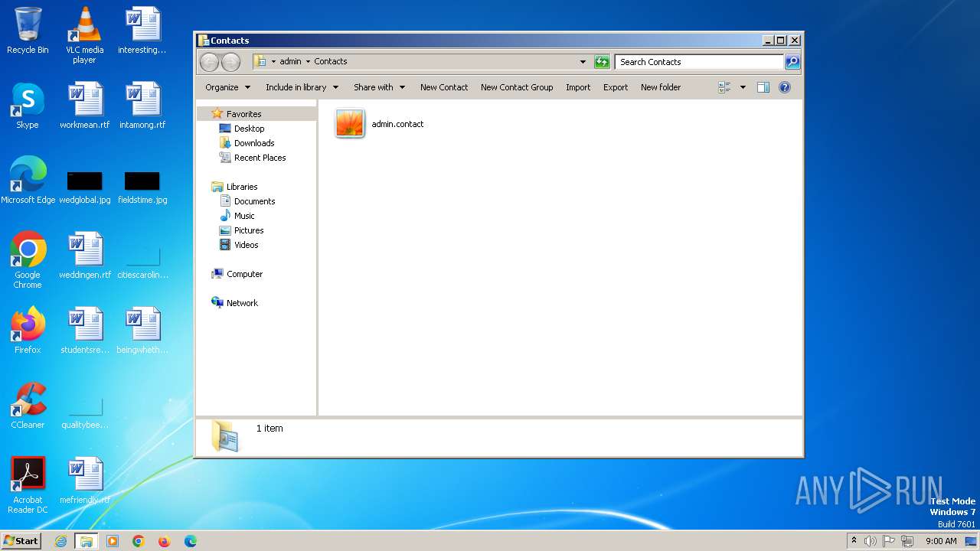The width and height of the screenshot is (980, 551).
Task: Show hidden tray icons arrow
Action: pos(854,541)
